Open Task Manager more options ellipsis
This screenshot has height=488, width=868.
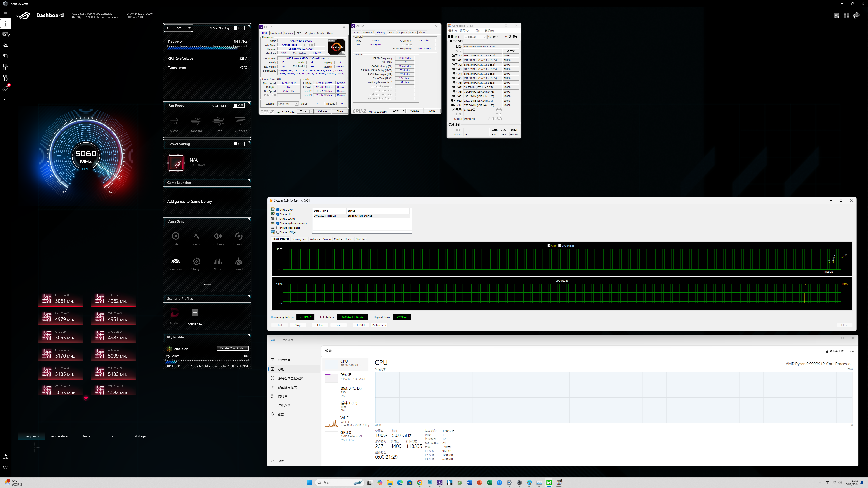852,351
